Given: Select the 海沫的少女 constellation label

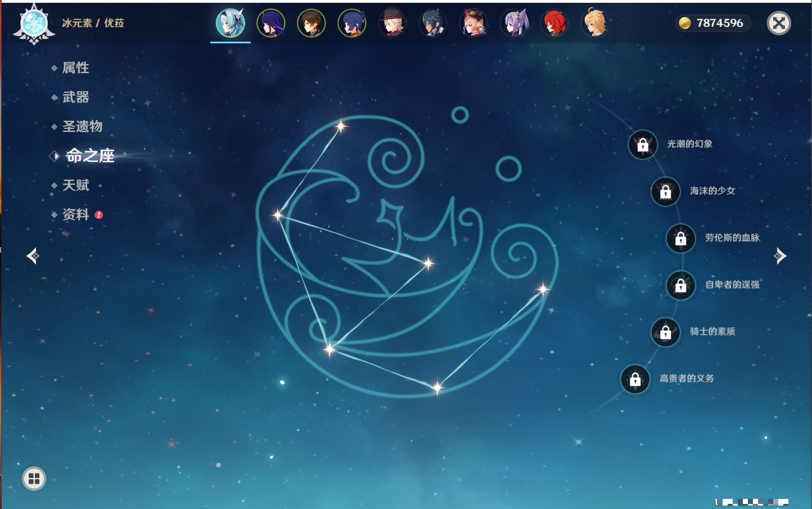Looking at the screenshot, I should click(x=712, y=191).
